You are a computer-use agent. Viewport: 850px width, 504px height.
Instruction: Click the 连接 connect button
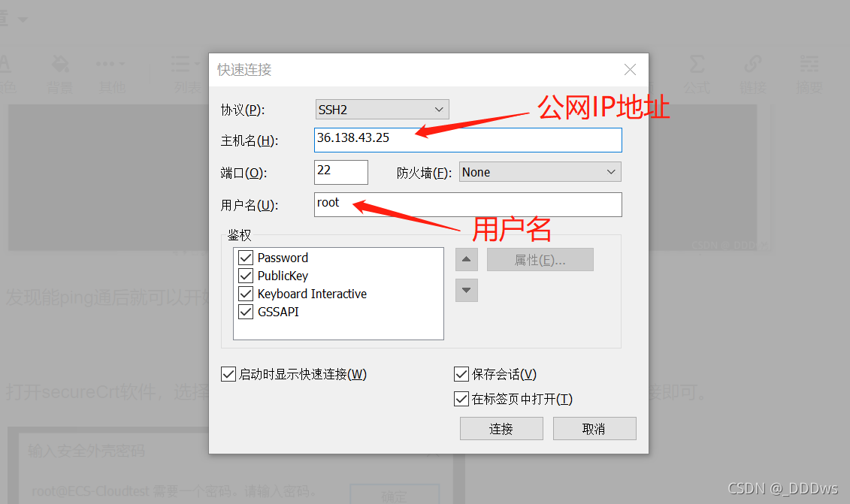coord(501,429)
